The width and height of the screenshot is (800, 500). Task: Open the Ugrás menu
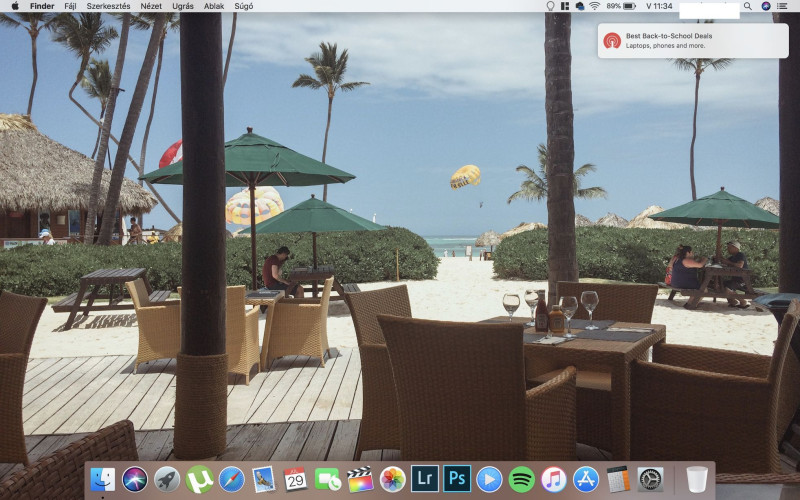[183, 6]
